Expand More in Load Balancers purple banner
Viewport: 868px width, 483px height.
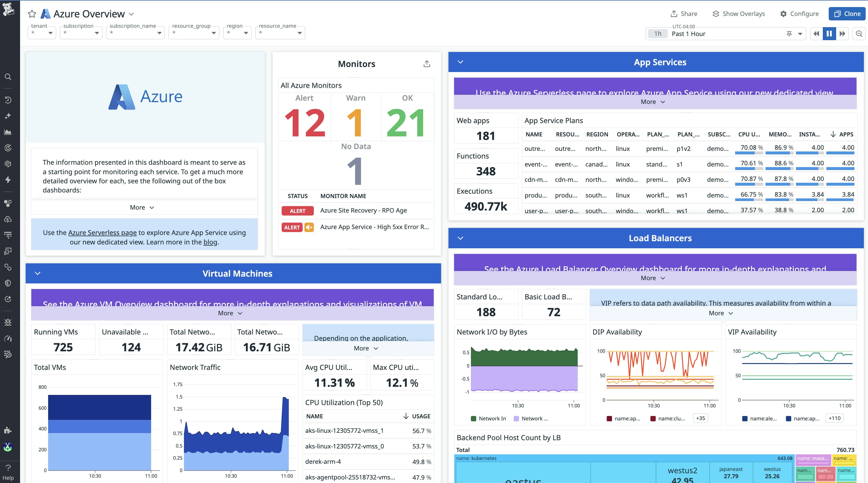click(653, 278)
